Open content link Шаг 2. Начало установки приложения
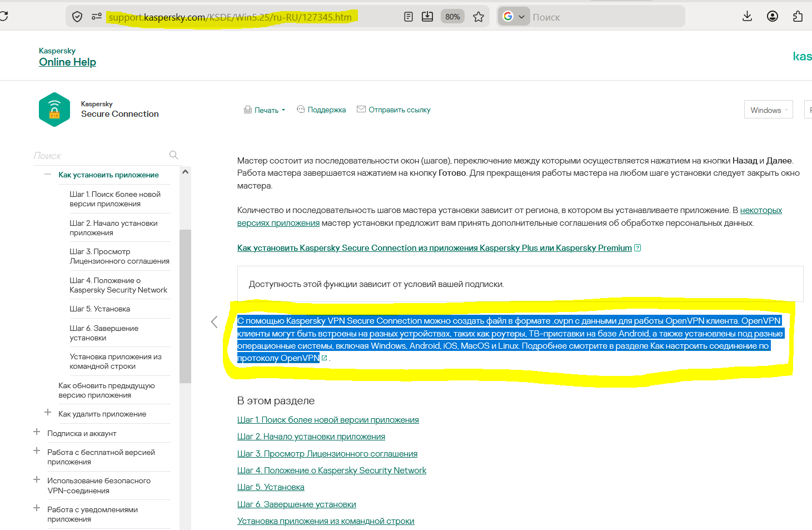812x530 pixels. pos(311,437)
